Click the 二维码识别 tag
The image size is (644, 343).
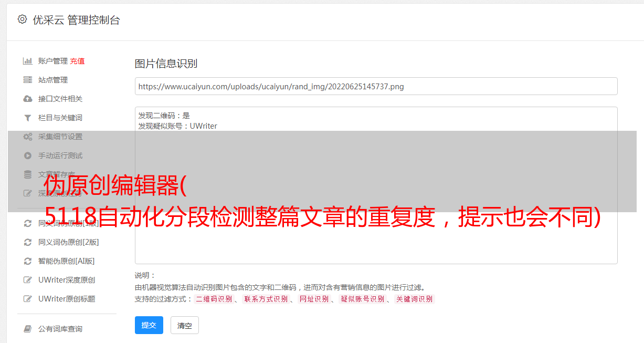(x=214, y=299)
